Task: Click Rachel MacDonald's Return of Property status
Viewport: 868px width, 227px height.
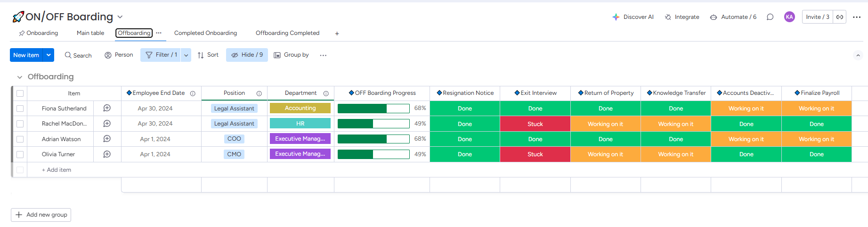Action: click(605, 124)
